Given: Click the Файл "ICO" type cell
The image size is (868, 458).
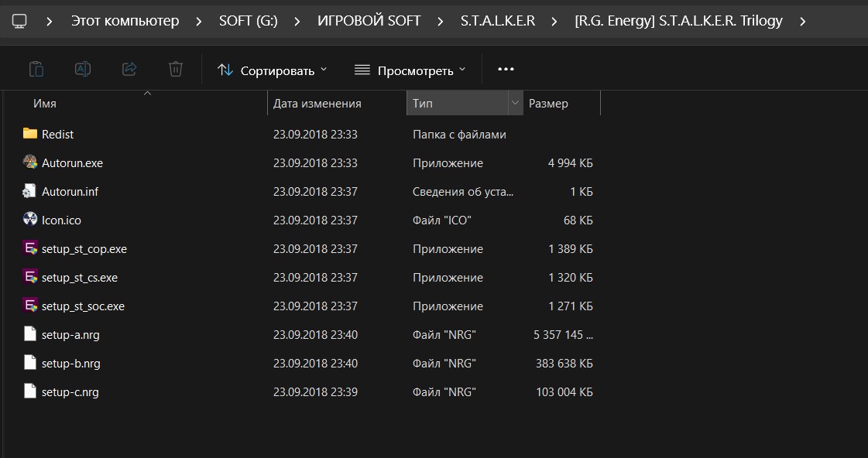Looking at the screenshot, I should click(442, 220).
